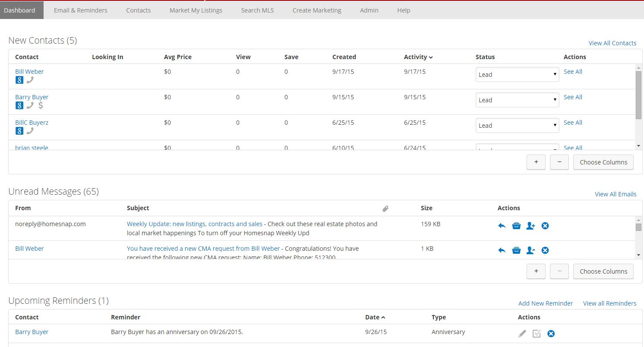Click the minus button in New Contacts section
This screenshot has height=347, width=644.
(559, 162)
